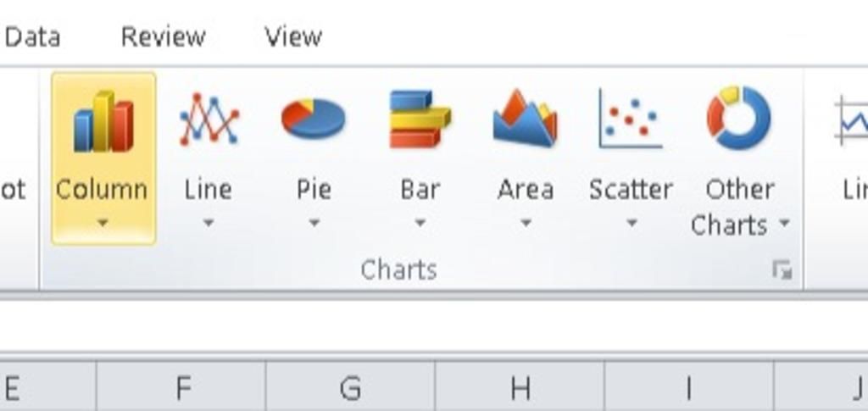Switch to the View ribbon tab
This screenshot has height=411, width=868.
[293, 37]
